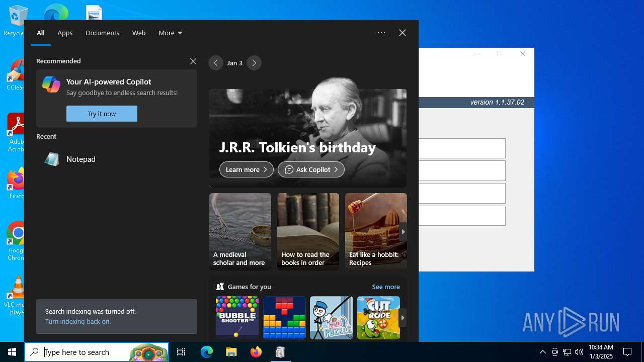This screenshot has height=362, width=644.
Task: Show hidden system tray icons
Action: (542, 352)
